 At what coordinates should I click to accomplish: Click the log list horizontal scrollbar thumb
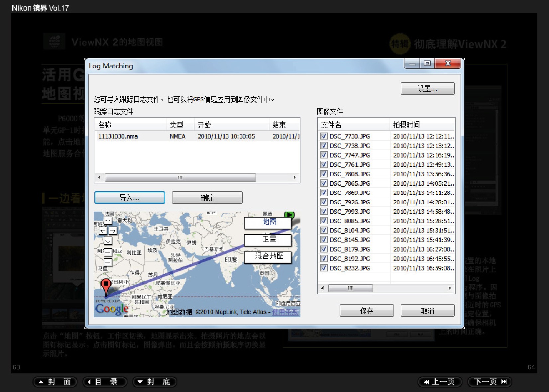180,177
